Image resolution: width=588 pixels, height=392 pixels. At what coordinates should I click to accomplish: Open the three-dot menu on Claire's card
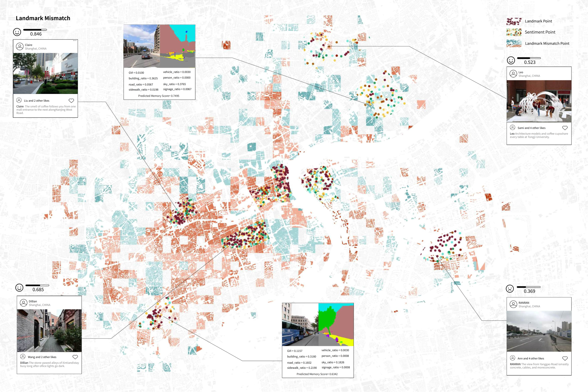click(74, 40)
